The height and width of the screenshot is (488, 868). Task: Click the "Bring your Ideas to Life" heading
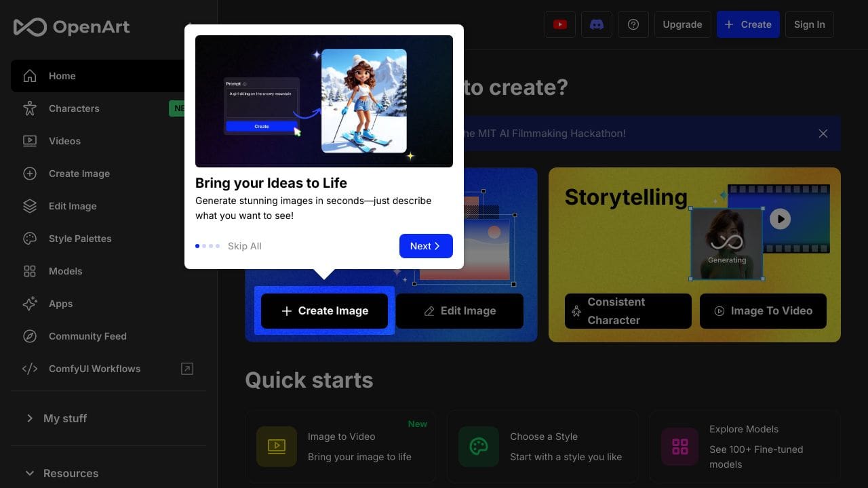[x=271, y=183]
